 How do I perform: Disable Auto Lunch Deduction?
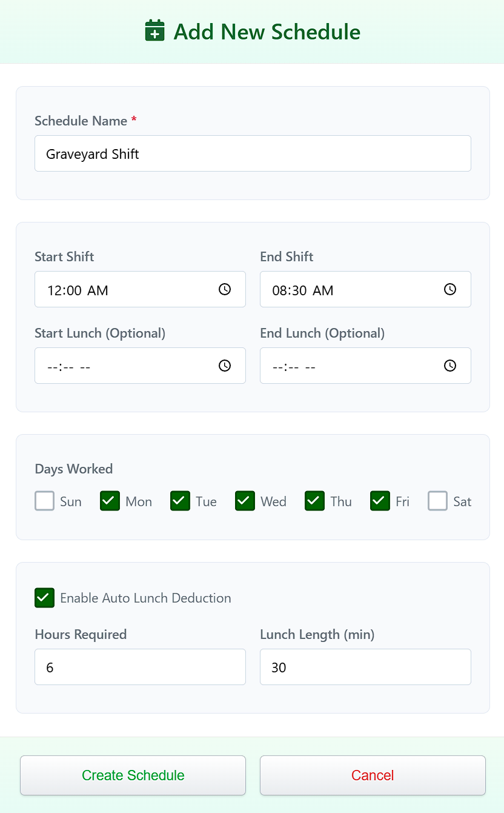point(44,598)
